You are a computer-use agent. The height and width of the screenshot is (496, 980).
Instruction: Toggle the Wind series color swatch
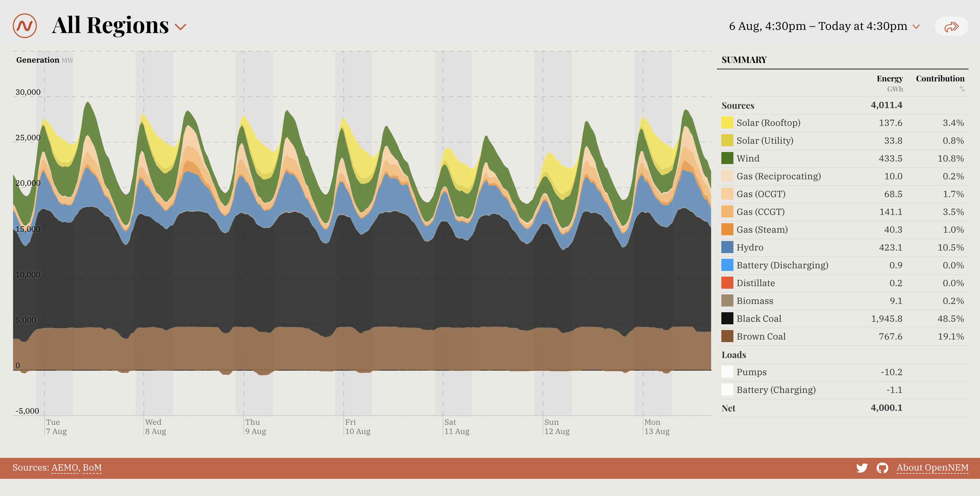727,158
